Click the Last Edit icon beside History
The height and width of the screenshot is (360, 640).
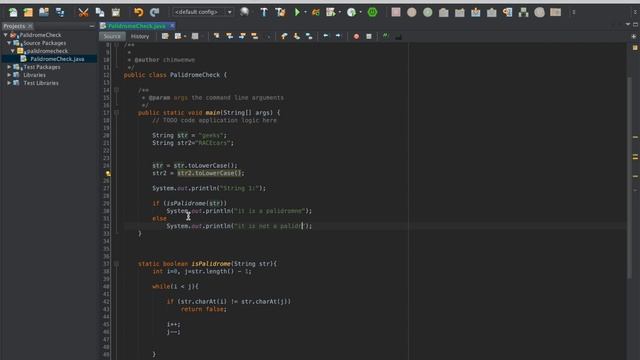(165, 36)
